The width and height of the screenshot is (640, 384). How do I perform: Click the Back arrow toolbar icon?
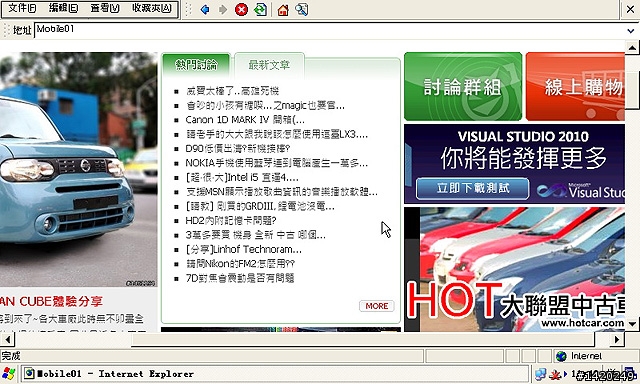(x=205, y=9)
